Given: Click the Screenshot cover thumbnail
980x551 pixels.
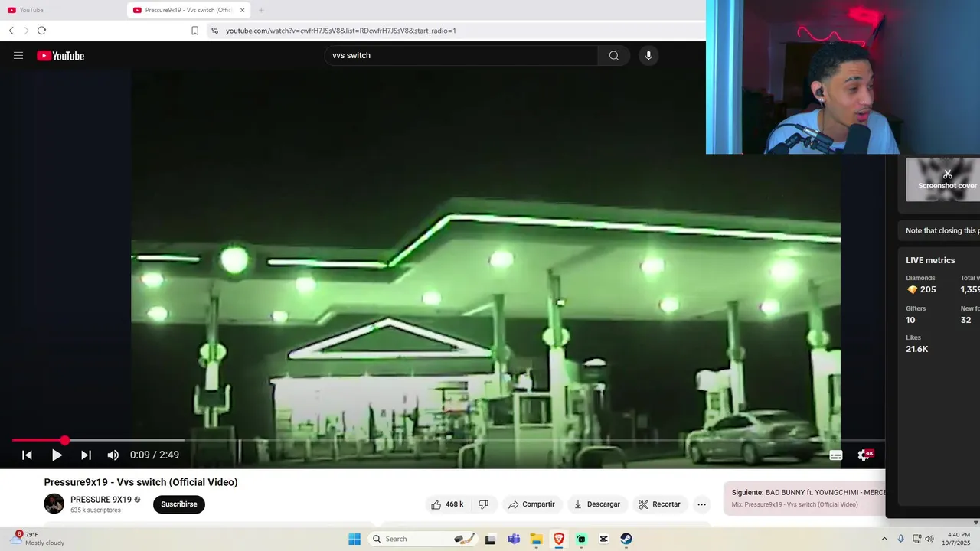Looking at the screenshot, I should (x=942, y=180).
